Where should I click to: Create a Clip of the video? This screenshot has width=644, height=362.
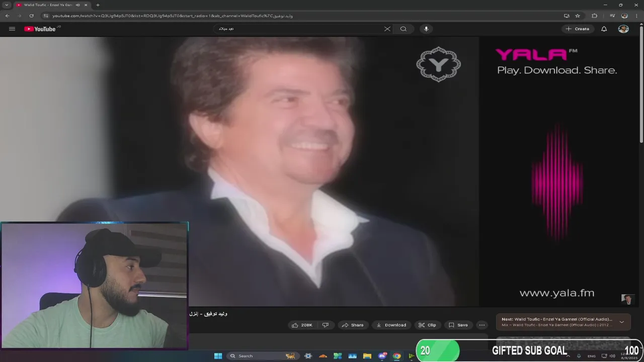coord(428,325)
